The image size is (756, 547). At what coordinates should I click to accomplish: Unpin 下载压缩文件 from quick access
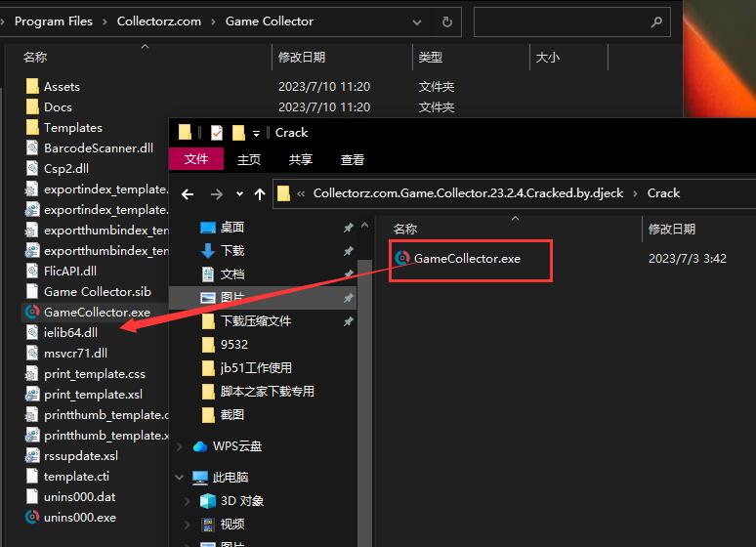coord(348,320)
